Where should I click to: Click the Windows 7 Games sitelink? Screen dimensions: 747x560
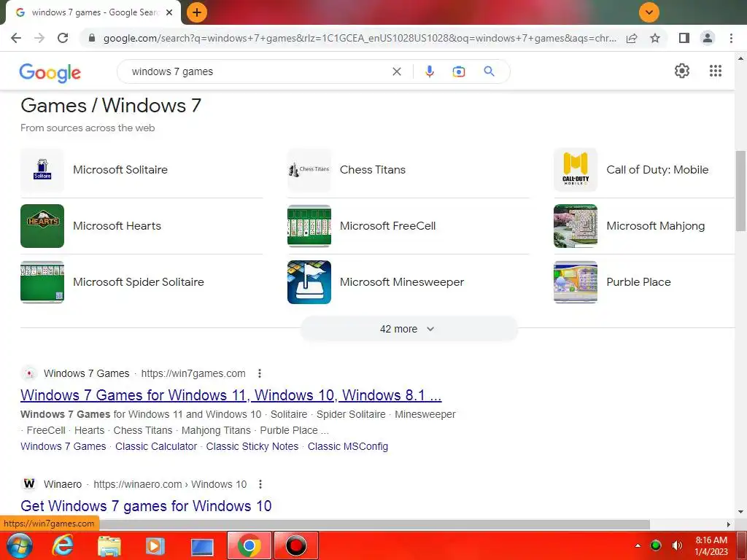click(63, 447)
